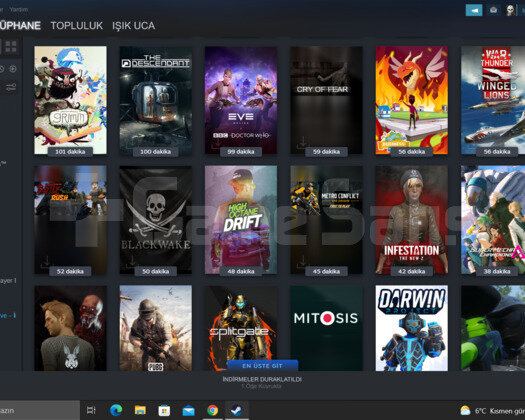Open the red dragon Business Tour cover
This screenshot has height=420, width=525.
coord(411,100)
